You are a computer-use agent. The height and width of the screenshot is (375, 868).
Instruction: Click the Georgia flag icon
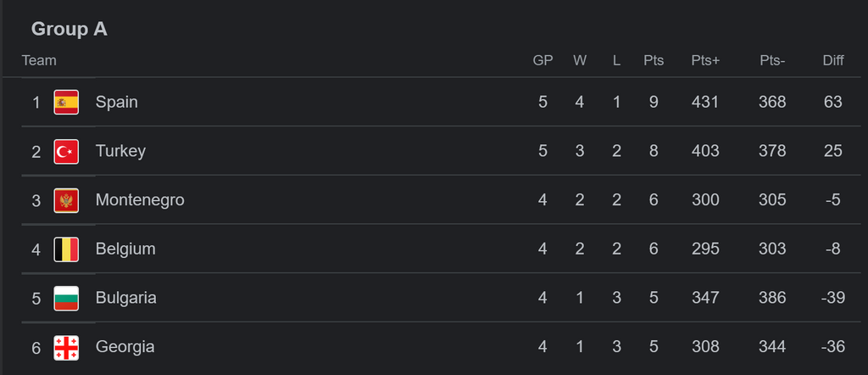coord(66,347)
